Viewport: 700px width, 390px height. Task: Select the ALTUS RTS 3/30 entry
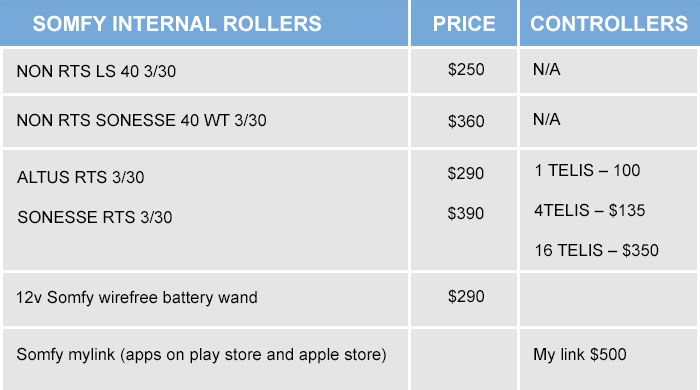[81, 178]
